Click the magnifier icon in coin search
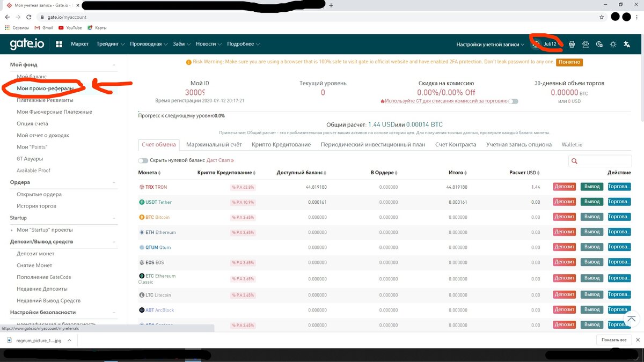This screenshot has height=362, width=644. coord(575,161)
